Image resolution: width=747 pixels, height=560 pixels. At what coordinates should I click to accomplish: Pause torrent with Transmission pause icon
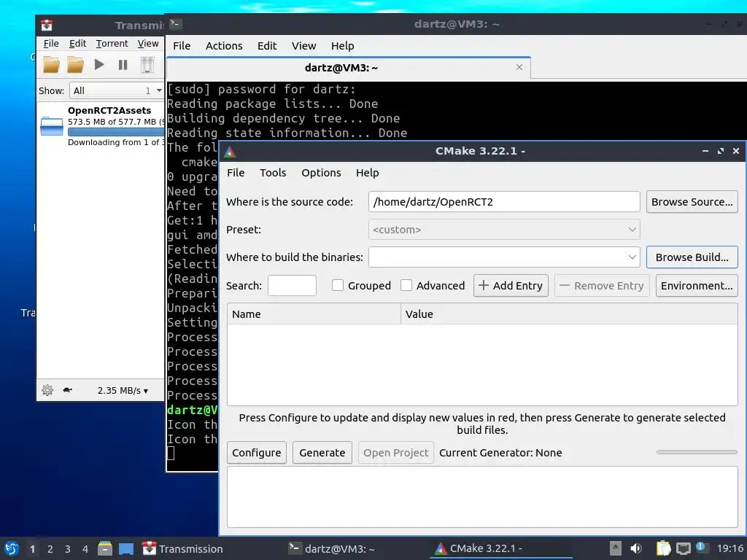coord(123,65)
